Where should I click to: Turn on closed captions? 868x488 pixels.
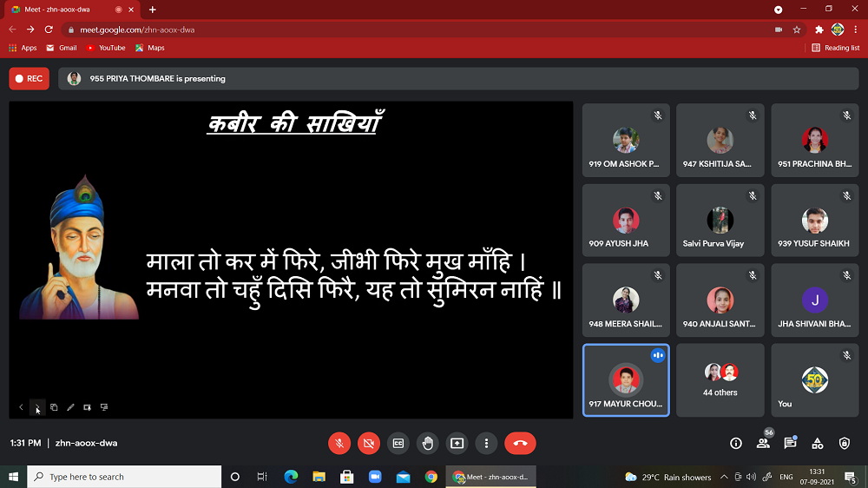pos(398,443)
